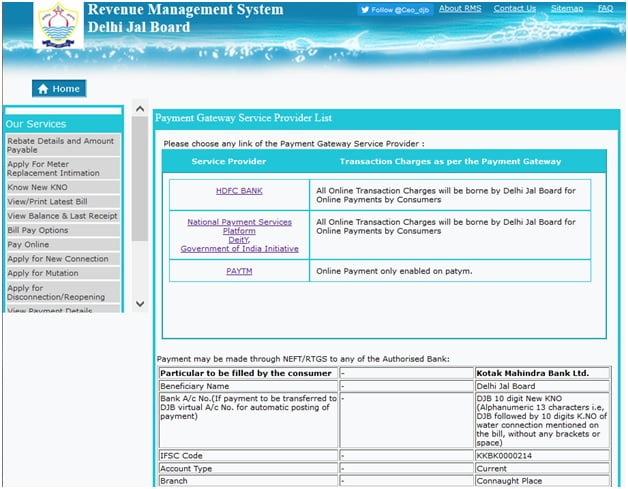Screen dimensions: 628x489
Task: Click the sidebar scroll up arrow
Action: pyautogui.click(x=140, y=109)
